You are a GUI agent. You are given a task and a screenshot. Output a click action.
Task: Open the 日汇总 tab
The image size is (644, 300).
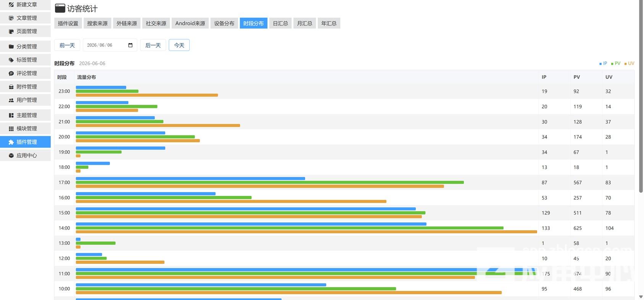280,23
